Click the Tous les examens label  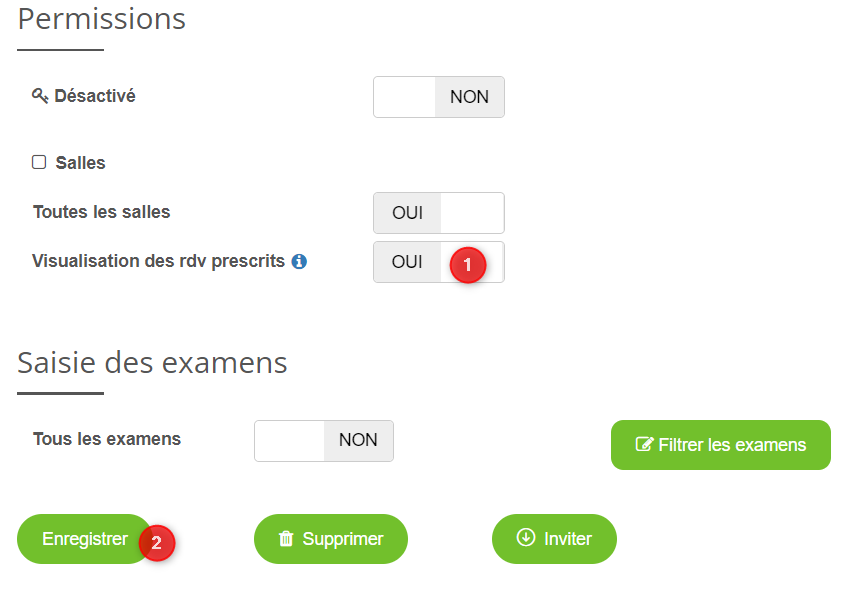[x=107, y=439]
